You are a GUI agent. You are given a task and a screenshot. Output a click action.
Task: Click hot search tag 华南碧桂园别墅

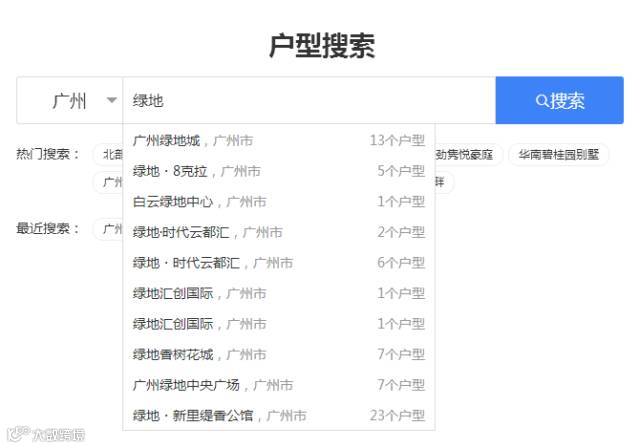[x=559, y=155]
